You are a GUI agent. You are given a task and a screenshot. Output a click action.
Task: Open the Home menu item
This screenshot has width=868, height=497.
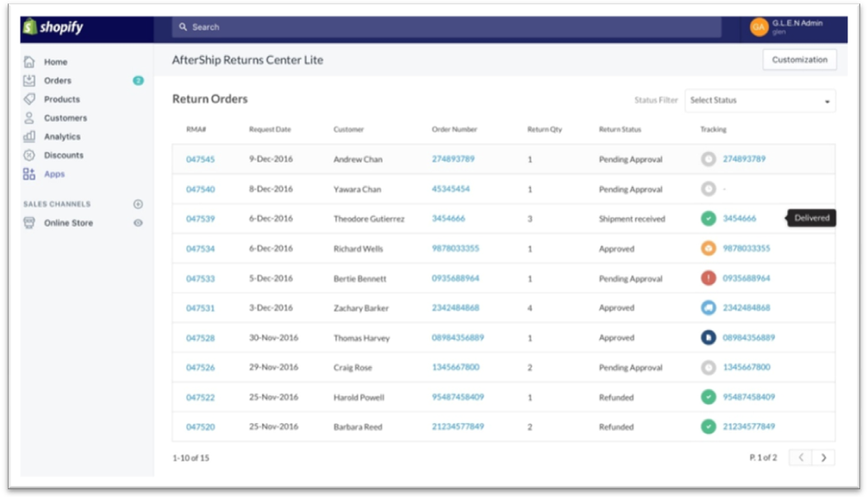[x=55, y=62]
